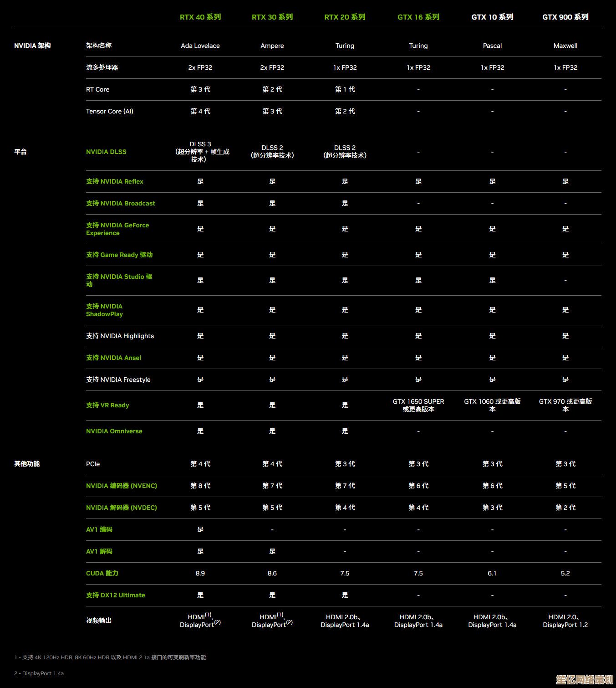This screenshot has height=688, width=616.
Task: Click the AV1 解码 link
Action: (x=99, y=551)
